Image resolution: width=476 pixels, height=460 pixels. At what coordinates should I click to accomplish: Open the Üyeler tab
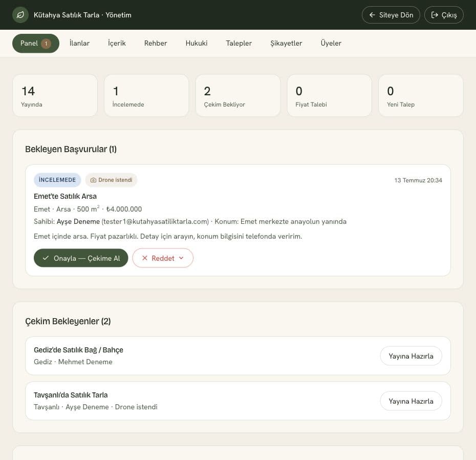pos(331,44)
